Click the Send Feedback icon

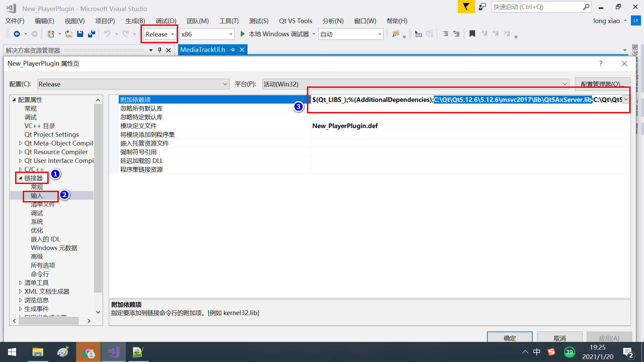(x=482, y=7)
